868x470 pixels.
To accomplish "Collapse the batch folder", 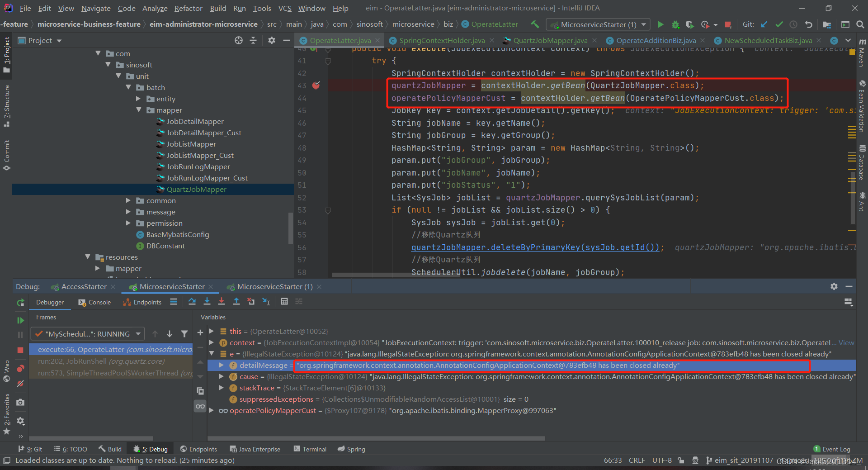I will (128, 87).
